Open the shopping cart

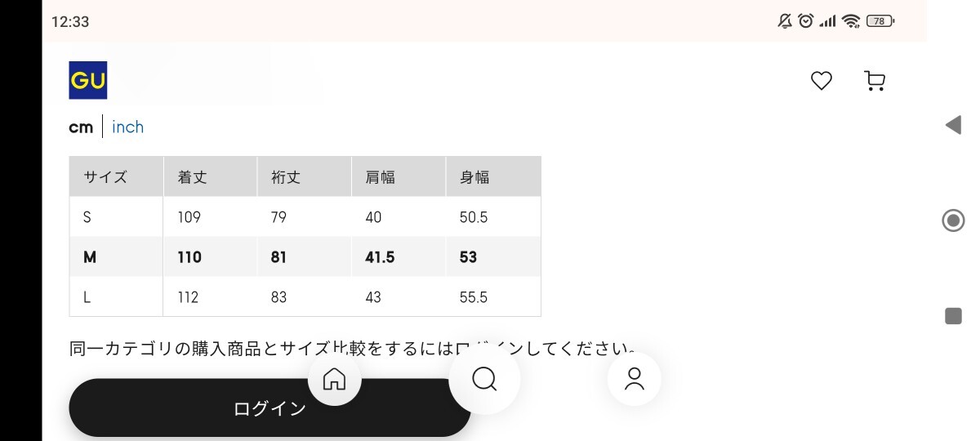(874, 81)
